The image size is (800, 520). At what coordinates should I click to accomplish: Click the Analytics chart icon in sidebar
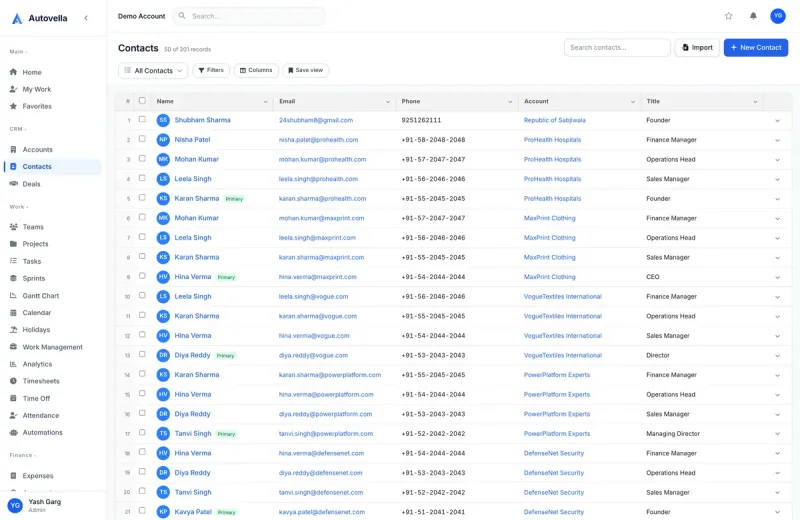point(13,364)
